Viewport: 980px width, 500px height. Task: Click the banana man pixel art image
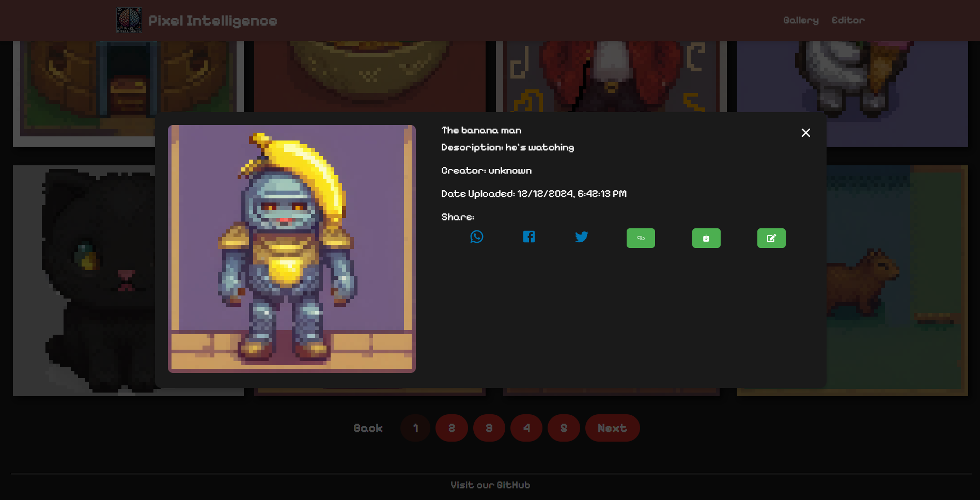coord(292,249)
